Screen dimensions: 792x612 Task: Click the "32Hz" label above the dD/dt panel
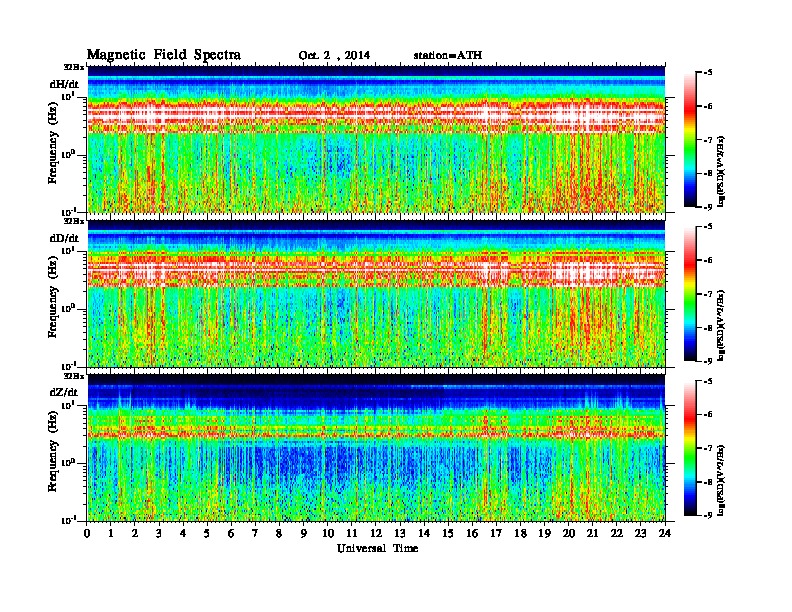(x=74, y=221)
